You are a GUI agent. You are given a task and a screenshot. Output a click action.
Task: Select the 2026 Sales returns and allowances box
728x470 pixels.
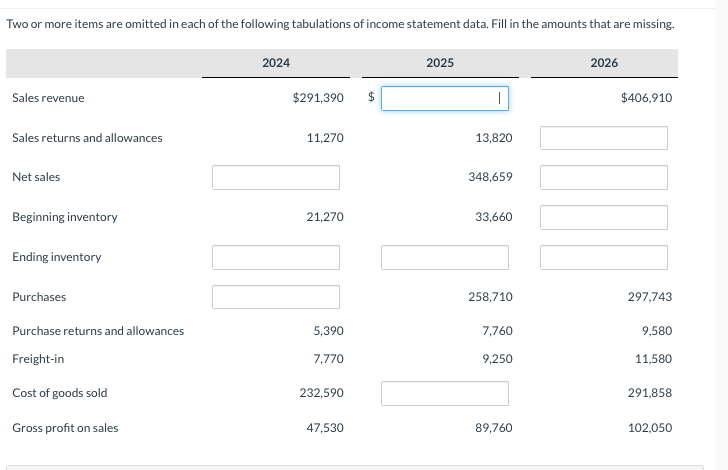(x=604, y=138)
